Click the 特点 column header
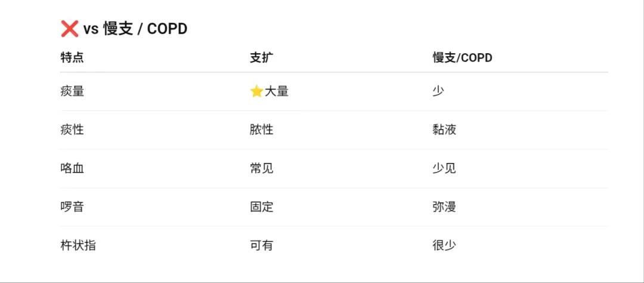The width and height of the screenshot is (644, 283). [x=72, y=58]
